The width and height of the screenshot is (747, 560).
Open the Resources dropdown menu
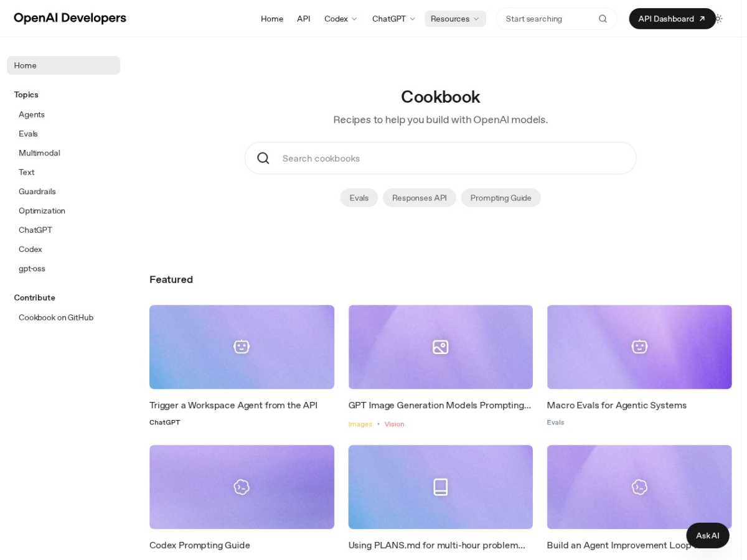click(x=455, y=19)
